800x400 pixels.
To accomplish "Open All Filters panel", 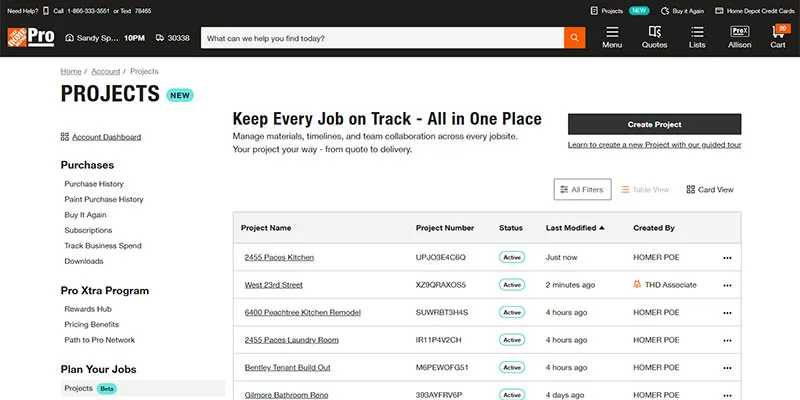I will [x=582, y=189].
